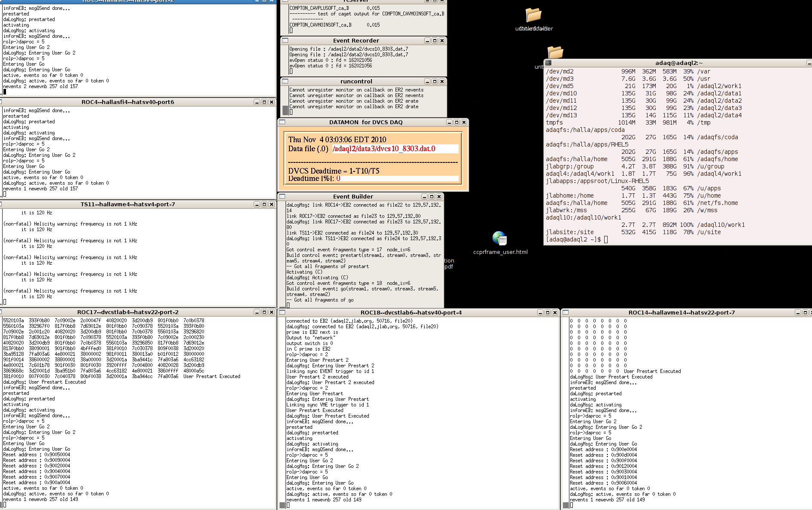Click the DATAMON for DVCS DAQ title text
Image resolution: width=812 pixels, height=510 pixels.
click(366, 122)
